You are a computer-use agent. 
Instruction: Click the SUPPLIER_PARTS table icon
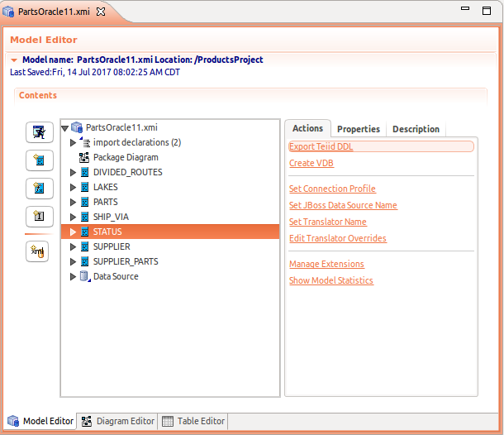pyautogui.click(x=84, y=261)
